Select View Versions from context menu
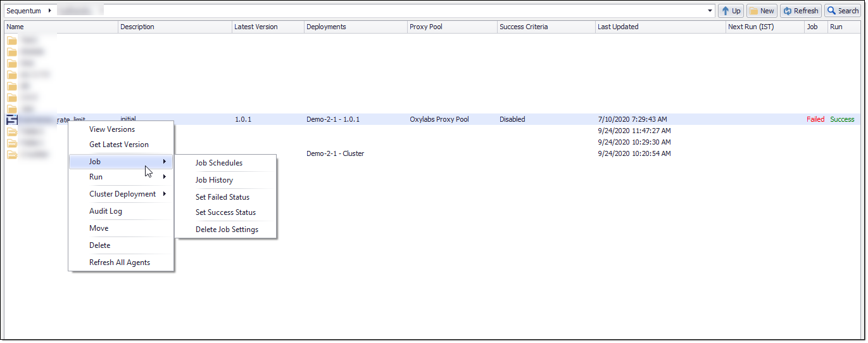Image resolution: width=868 pixels, height=343 pixels. (112, 129)
